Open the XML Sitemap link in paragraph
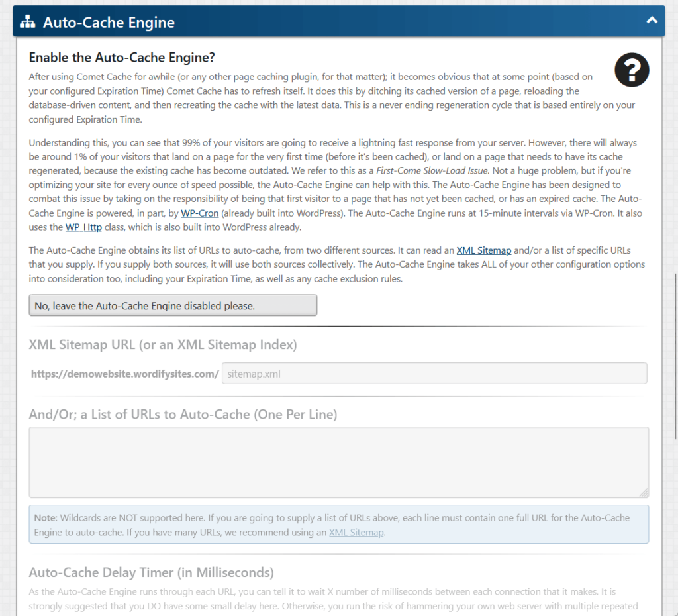678x616 pixels. click(484, 250)
